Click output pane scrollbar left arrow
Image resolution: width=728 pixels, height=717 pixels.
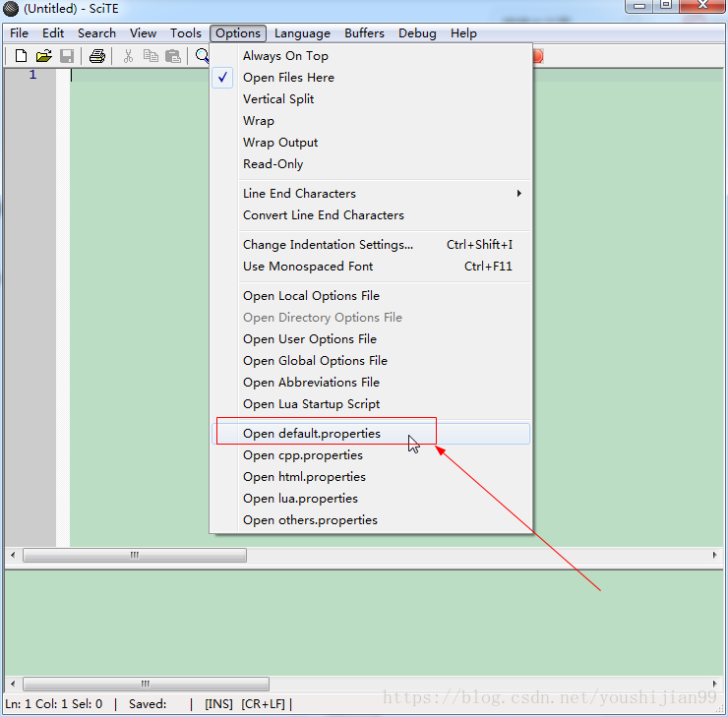coord(13,684)
